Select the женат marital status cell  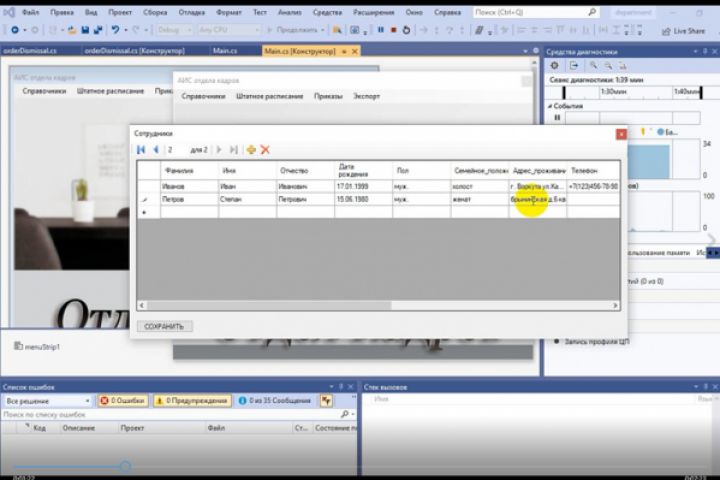(x=479, y=199)
